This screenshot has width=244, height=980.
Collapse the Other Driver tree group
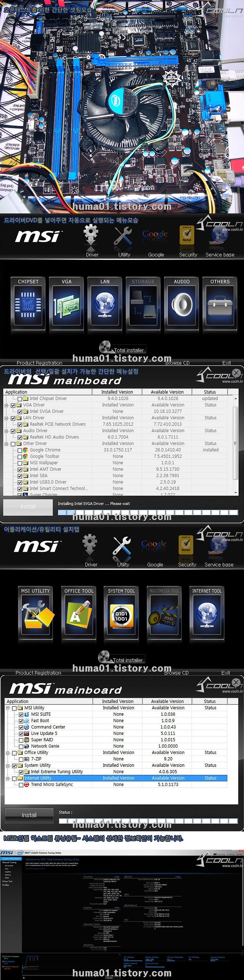[6, 444]
